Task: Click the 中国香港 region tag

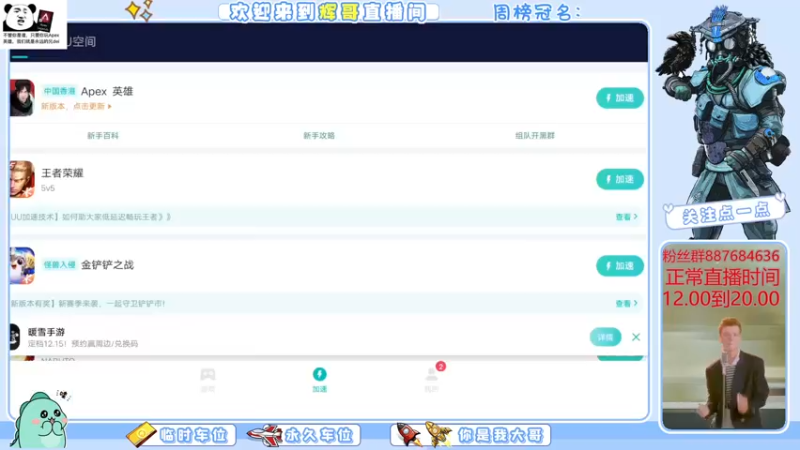Action: coord(59,91)
